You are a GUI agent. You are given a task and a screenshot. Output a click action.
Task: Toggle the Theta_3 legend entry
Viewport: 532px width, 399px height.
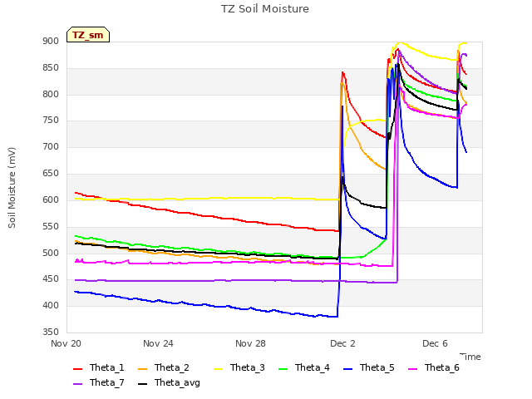point(239,367)
